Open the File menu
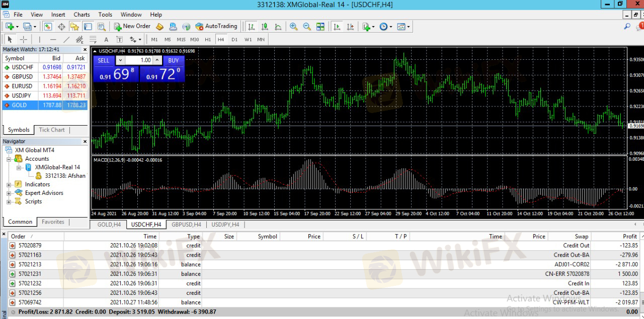The image size is (644, 319). coord(18,15)
